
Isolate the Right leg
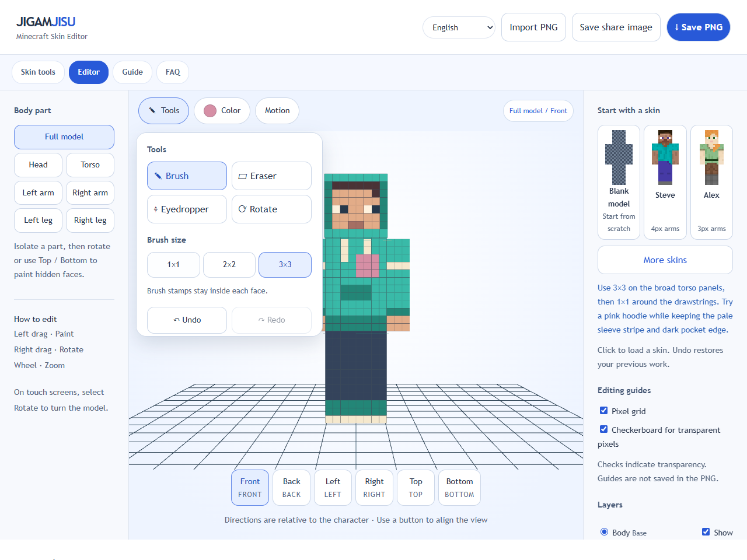[x=90, y=220]
